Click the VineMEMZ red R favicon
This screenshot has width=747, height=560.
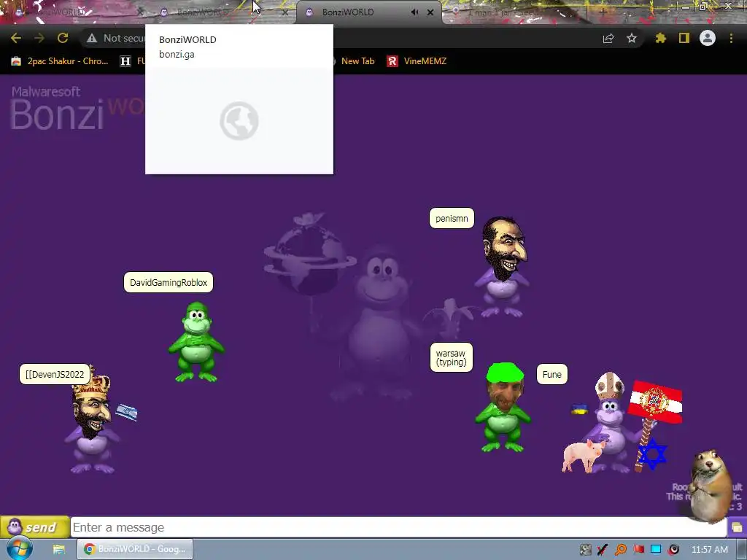392,61
